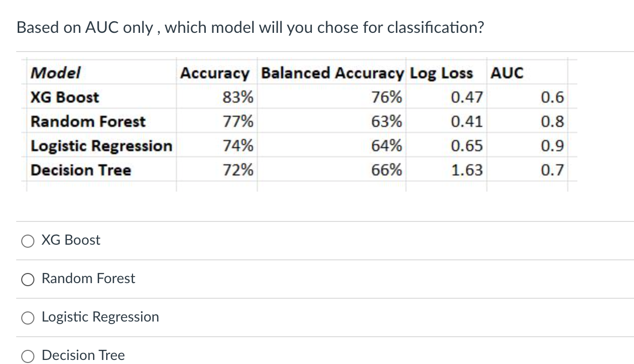The width and height of the screenshot is (634, 364).
Task: Select the Logistic Regression radio button
Action: [28, 318]
